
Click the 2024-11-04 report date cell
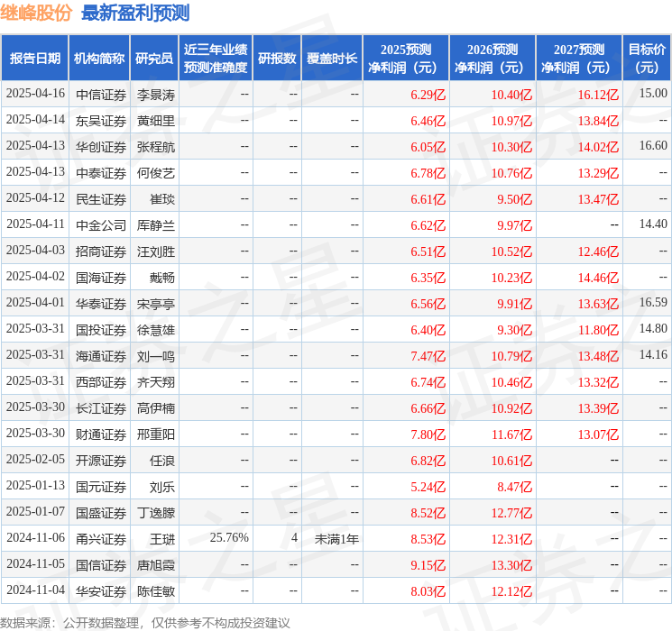[35, 590]
